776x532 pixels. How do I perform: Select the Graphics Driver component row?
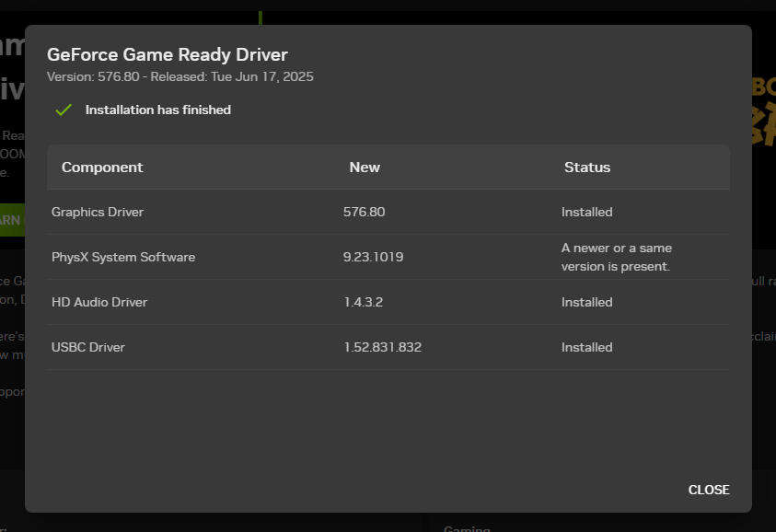pyautogui.click(x=98, y=212)
